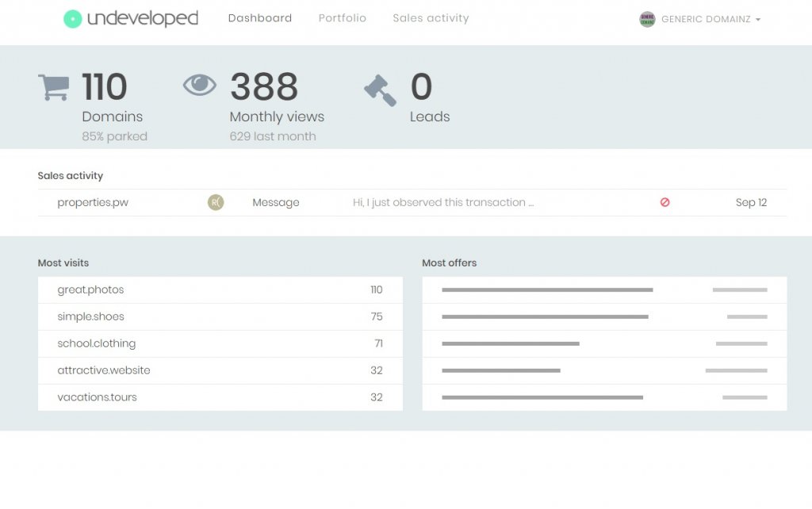Select vacations.tours in Most visits

tap(97, 397)
